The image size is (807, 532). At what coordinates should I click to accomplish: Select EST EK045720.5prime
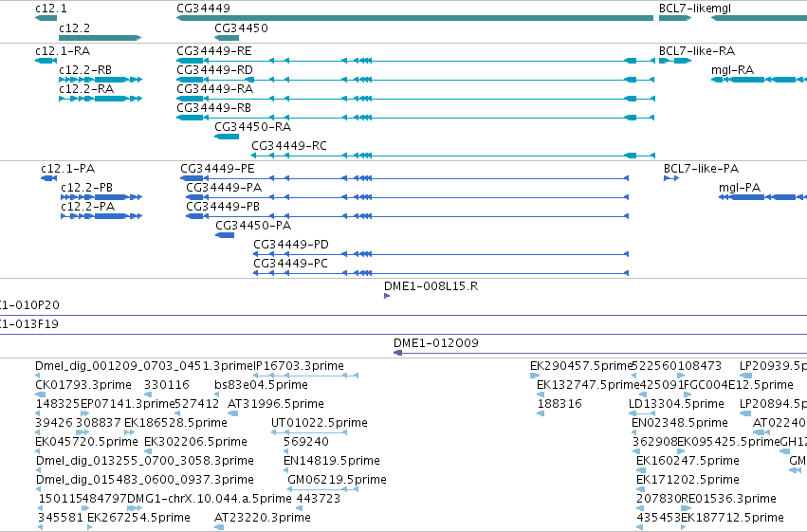point(86,443)
